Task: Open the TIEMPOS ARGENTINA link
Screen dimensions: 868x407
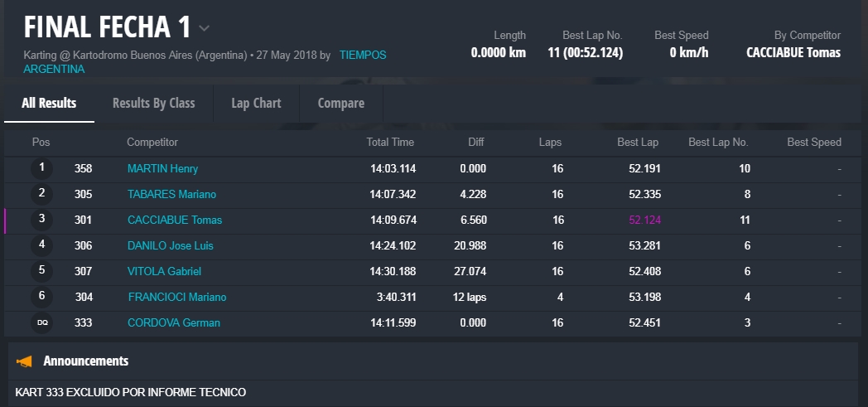Action: click(x=362, y=56)
